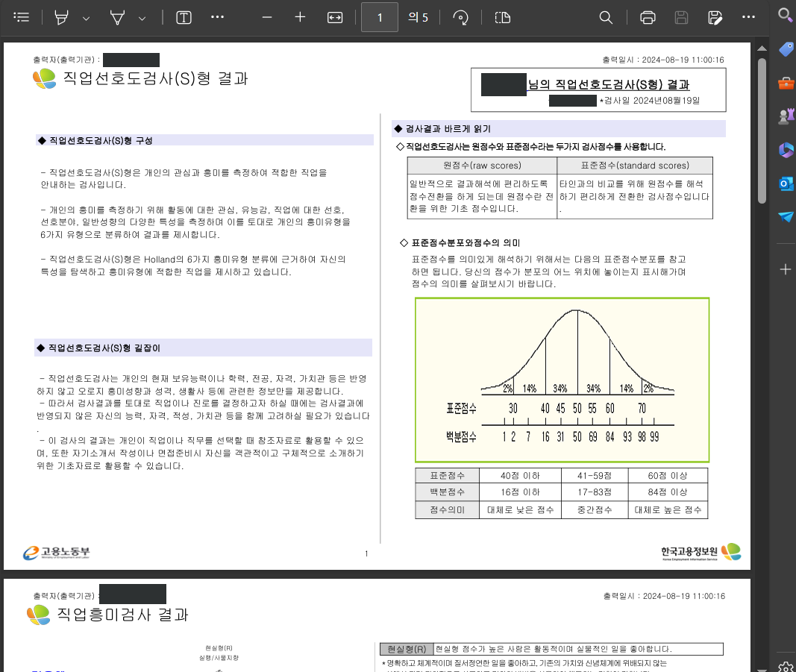Click '중간점수' cell
This screenshot has width=796, height=672.
coord(595,509)
